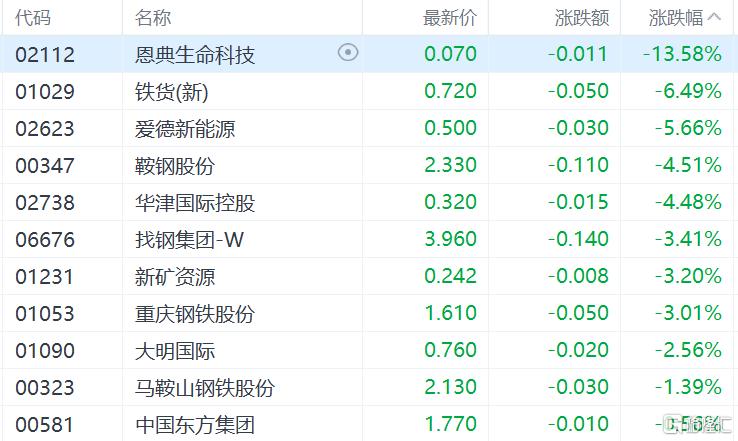738x441 pixels.
Task: Select stock code 01090
Action: point(45,351)
